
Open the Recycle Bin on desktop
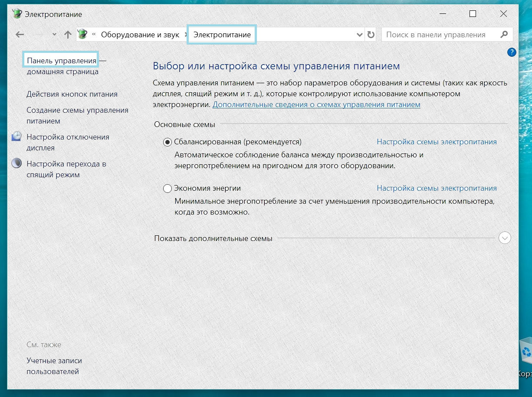pos(525,351)
